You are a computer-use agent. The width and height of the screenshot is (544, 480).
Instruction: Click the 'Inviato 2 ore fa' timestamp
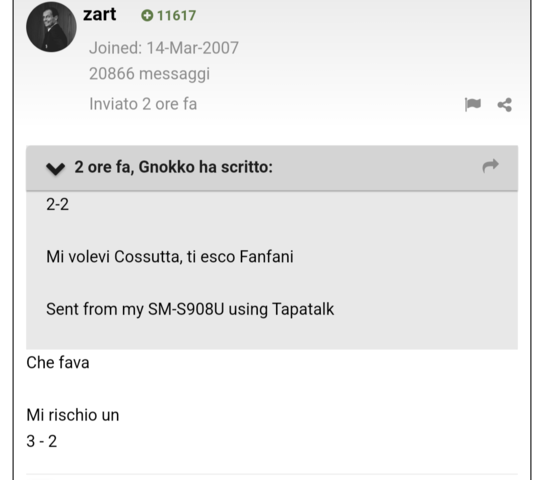point(143,104)
